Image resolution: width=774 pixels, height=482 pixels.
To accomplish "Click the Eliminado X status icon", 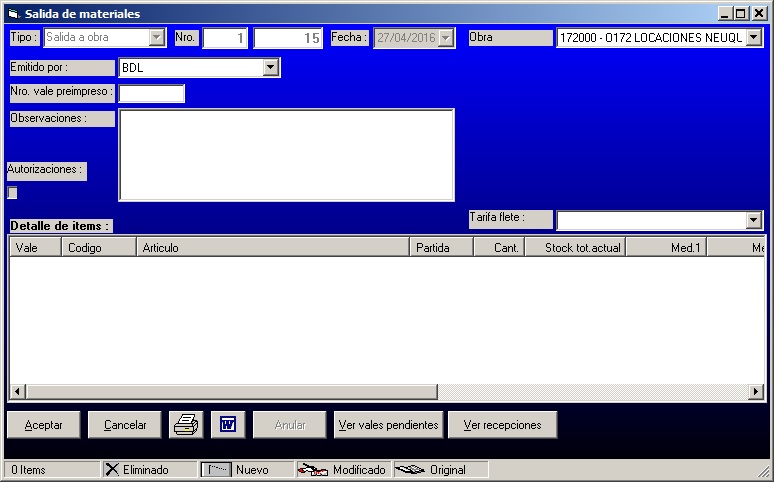I will (x=111, y=470).
